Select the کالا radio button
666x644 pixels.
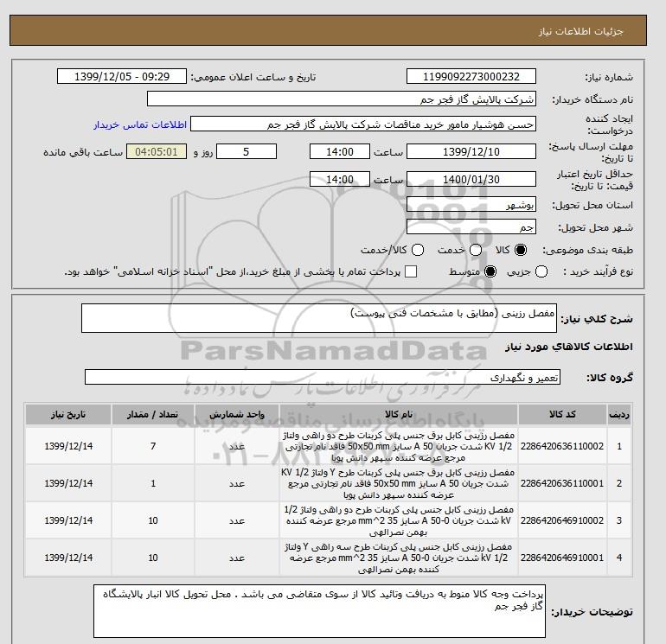520,250
